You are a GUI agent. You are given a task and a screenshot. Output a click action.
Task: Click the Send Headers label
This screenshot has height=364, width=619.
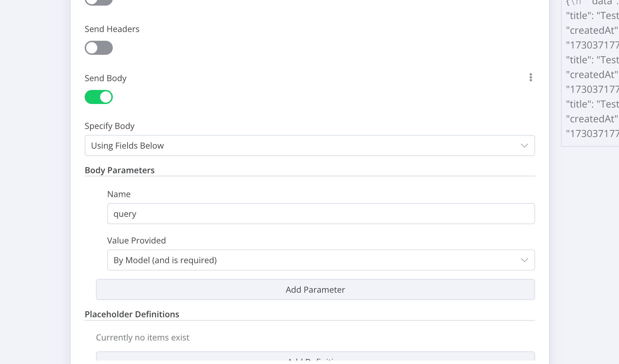coord(112,29)
